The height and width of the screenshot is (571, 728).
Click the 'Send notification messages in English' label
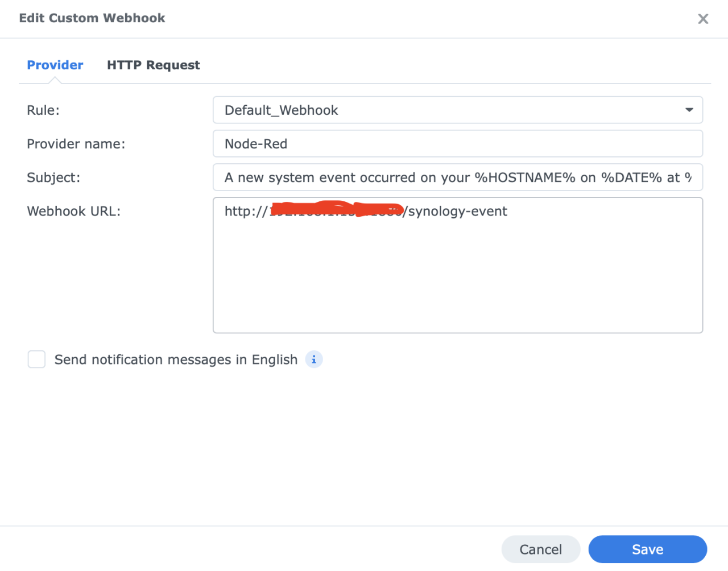176,360
